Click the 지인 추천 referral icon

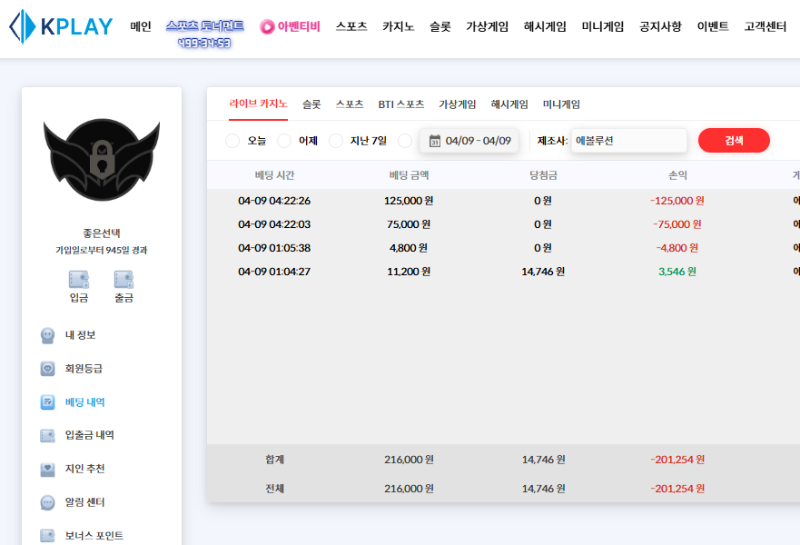pyautogui.click(x=47, y=469)
